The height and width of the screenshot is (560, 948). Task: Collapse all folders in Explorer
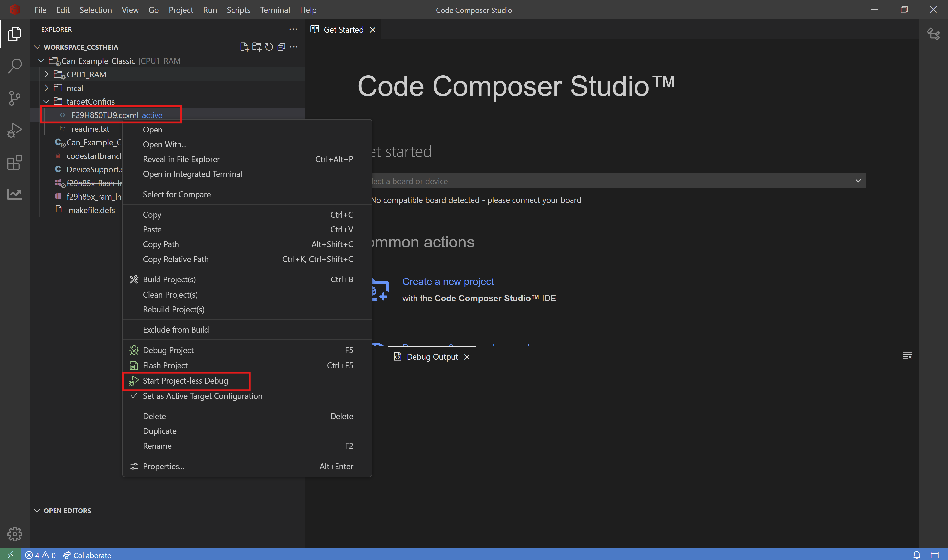click(x=281, y=46)
